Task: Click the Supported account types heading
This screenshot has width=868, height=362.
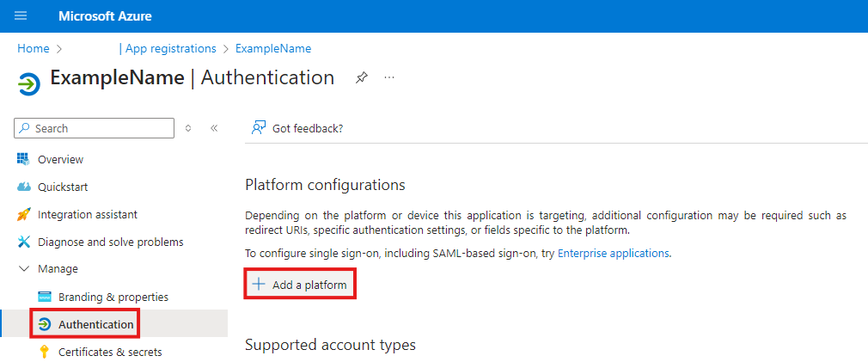Action: click(x=330, y=346)
